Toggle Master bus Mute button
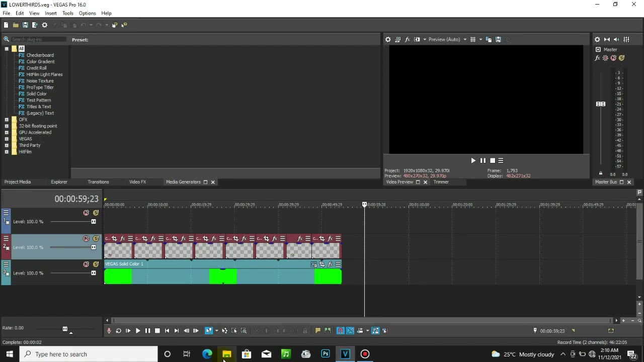 (613, 58)
